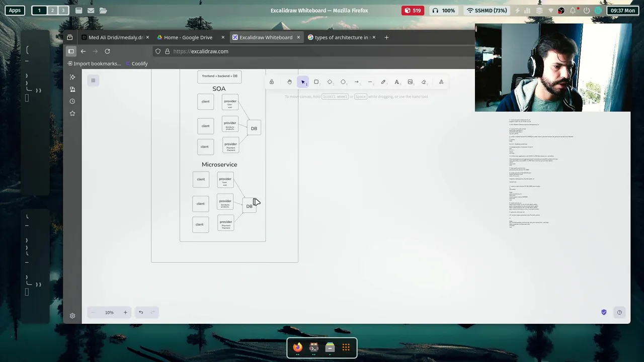
Task: Zoom out with the minus button
Action: 93,312
